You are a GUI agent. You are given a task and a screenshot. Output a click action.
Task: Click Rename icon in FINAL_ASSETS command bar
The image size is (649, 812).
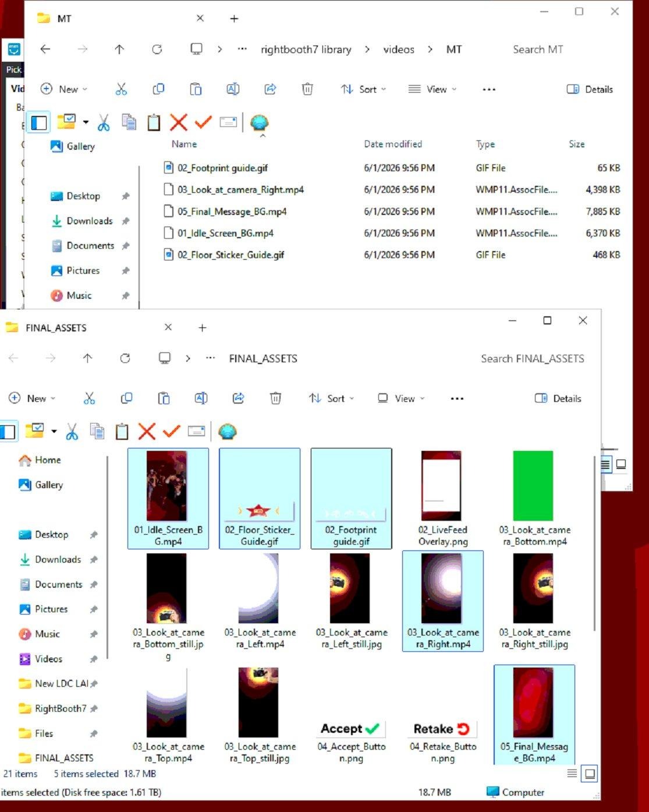click(201, 398)
